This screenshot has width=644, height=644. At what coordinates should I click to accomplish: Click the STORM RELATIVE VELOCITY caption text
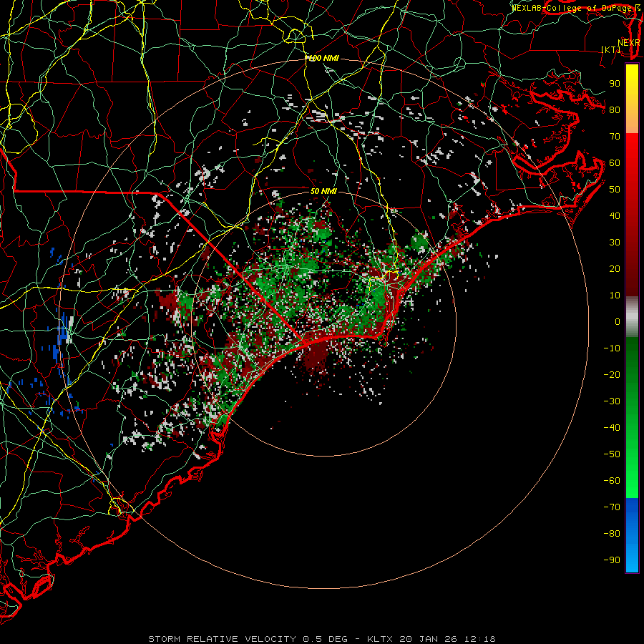[x=222, y=639]
